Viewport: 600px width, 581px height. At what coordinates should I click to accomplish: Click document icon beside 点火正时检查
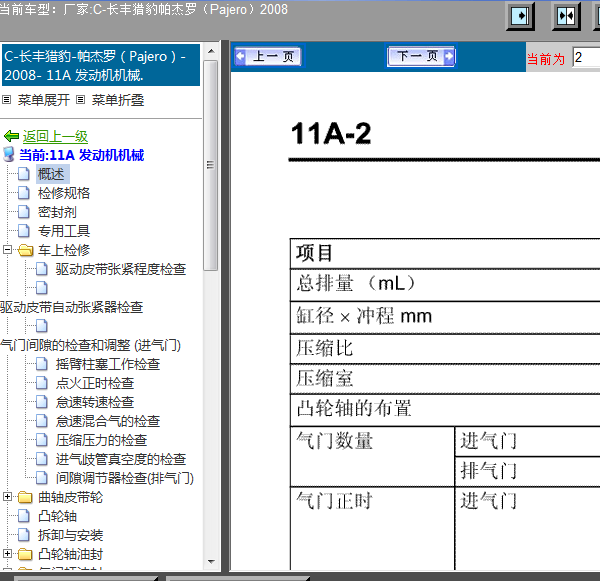pyautogui.click(x=42, y=383)
